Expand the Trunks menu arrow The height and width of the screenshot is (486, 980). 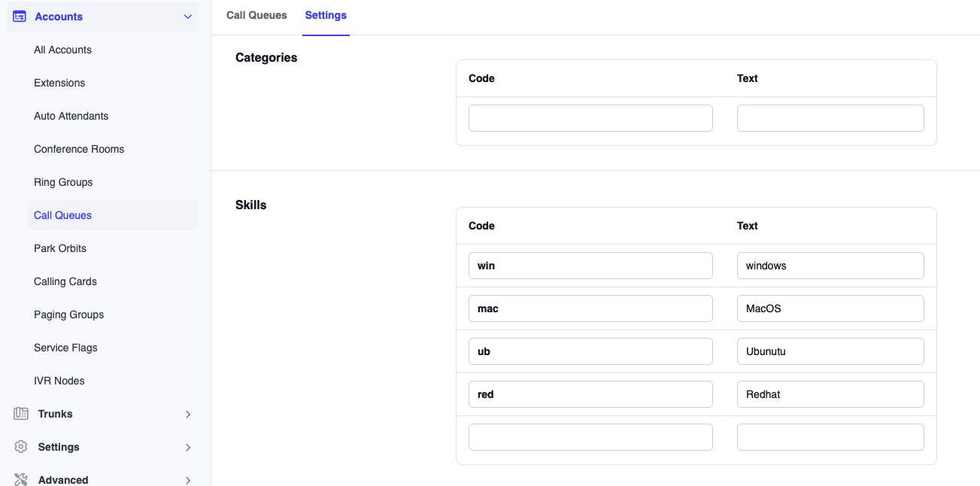pos(188,414)
